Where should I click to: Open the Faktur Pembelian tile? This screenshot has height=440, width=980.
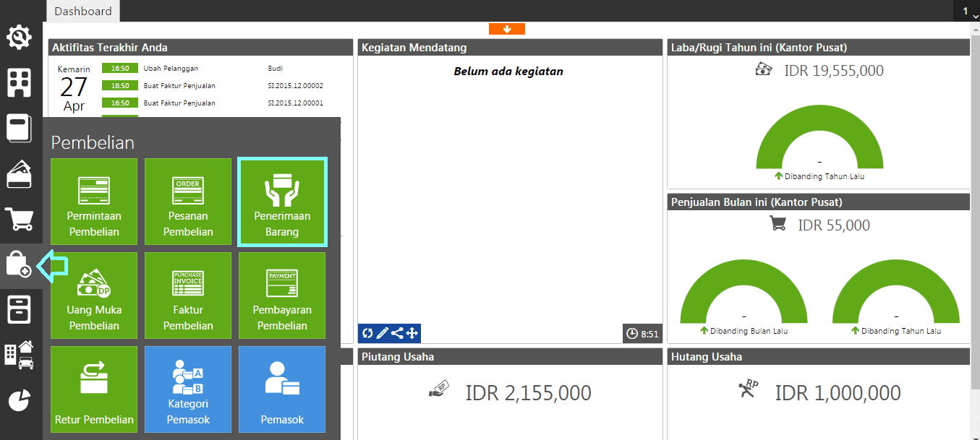click(188, 296)
